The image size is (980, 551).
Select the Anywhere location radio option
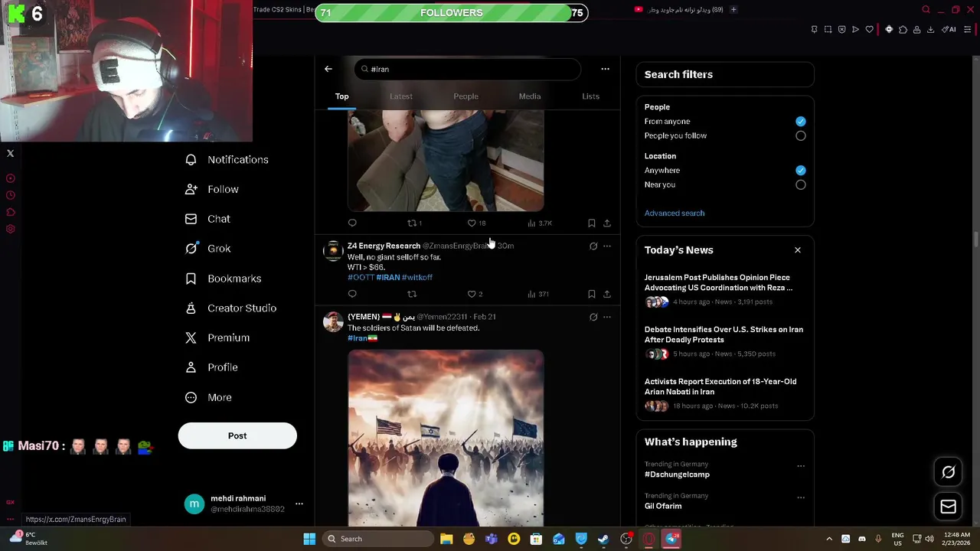[800, 170]
